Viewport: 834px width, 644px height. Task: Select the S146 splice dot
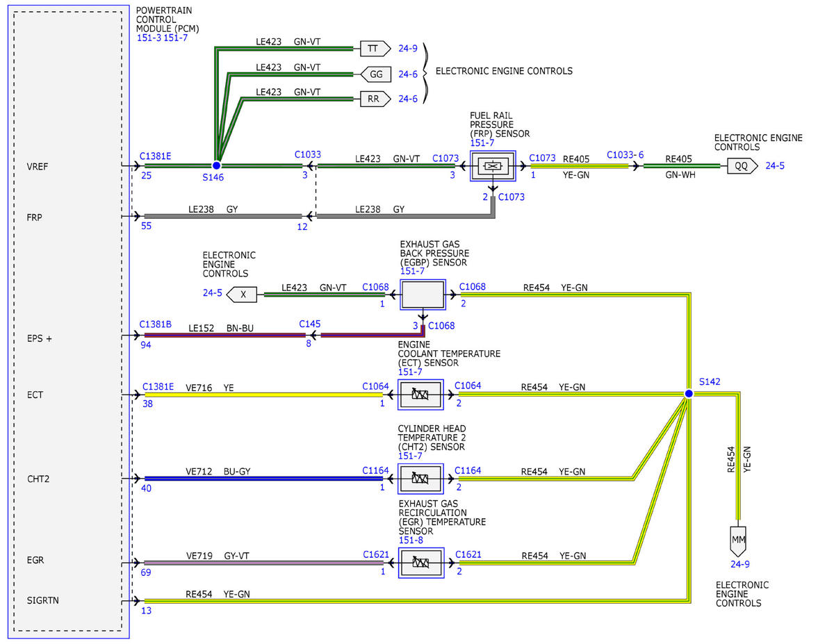(x=216, y=165)
